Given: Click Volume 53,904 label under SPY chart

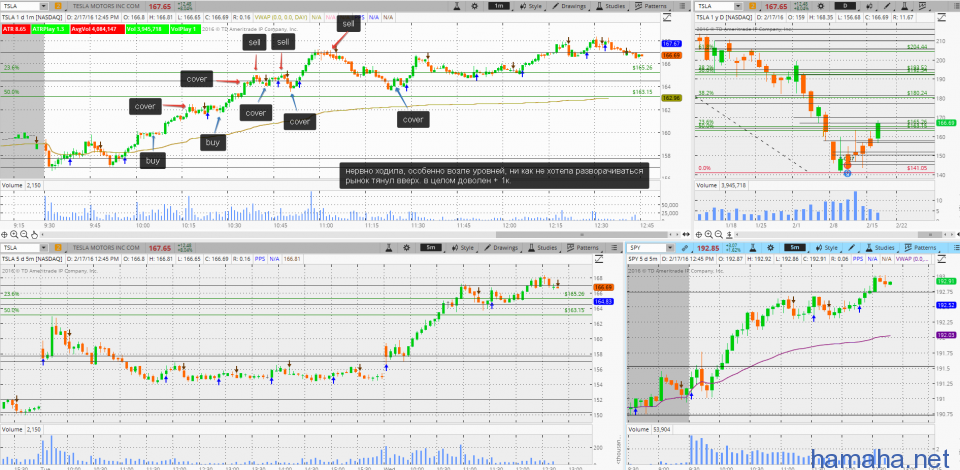Looking at the screenshot, I should (x=650, y=430).
